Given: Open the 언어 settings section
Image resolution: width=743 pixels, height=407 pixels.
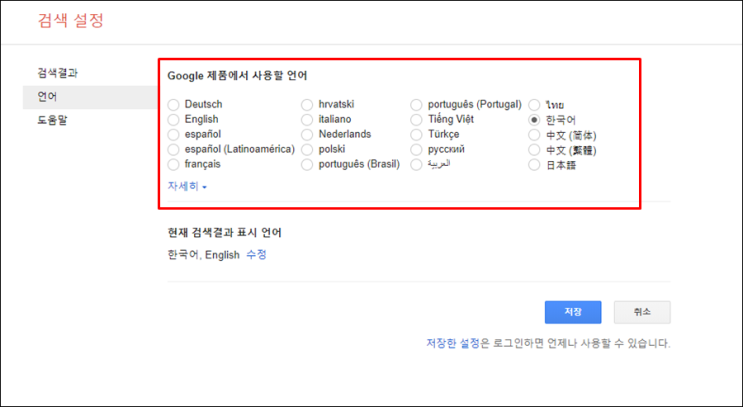Looking at the screenshot, I should [x=90, y=97].
